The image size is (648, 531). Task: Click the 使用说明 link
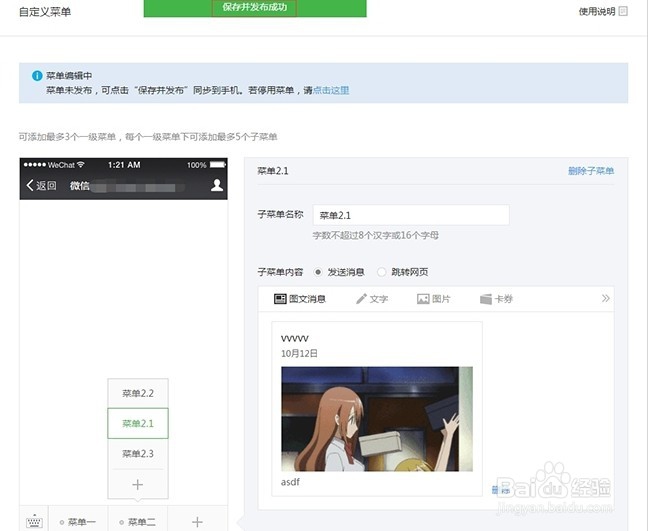[597, 12]
